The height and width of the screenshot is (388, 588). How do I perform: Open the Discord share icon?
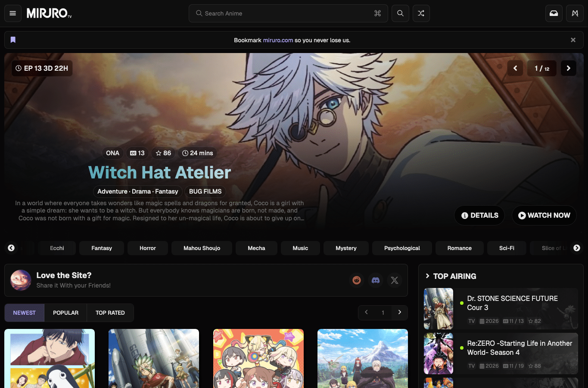[x=376, y=280]
